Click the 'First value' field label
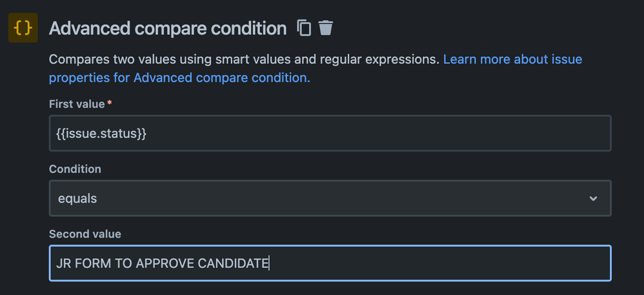This screenshot has height=295, width=644. click(x=77, y=105)
